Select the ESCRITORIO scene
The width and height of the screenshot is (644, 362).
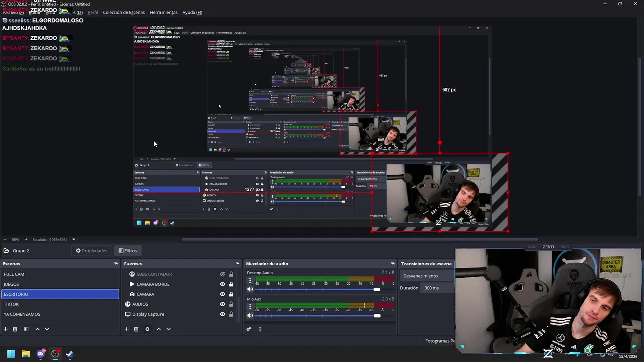pyautogui.click(x=59, y=294)
